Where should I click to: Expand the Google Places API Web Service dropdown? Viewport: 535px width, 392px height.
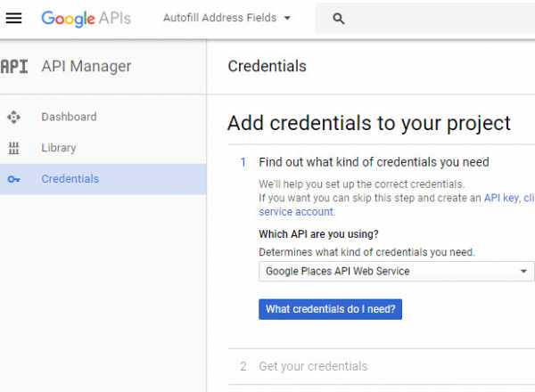click(396, 272)
